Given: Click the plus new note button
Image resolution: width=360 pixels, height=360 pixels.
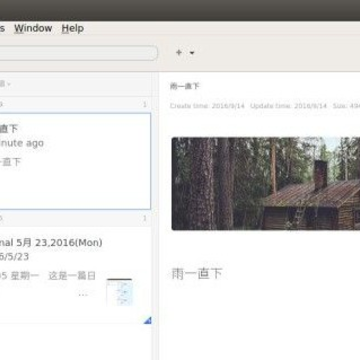Looking at the screenshot, I should click(179, 52).
